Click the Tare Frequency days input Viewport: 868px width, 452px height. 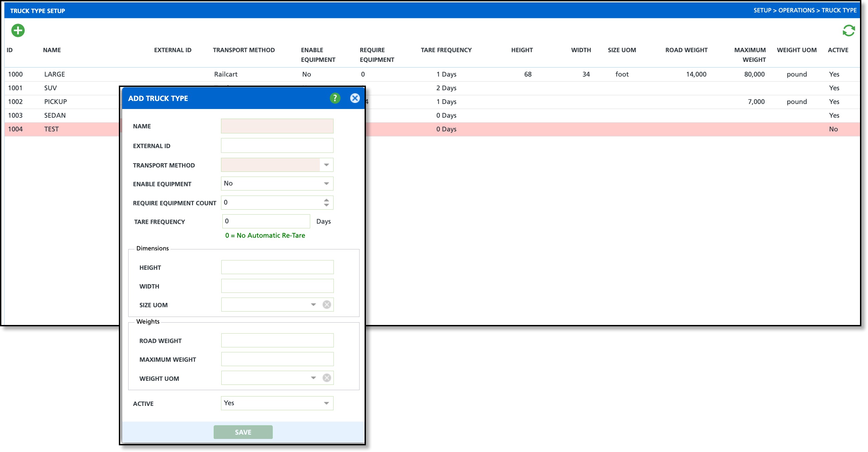266,221
